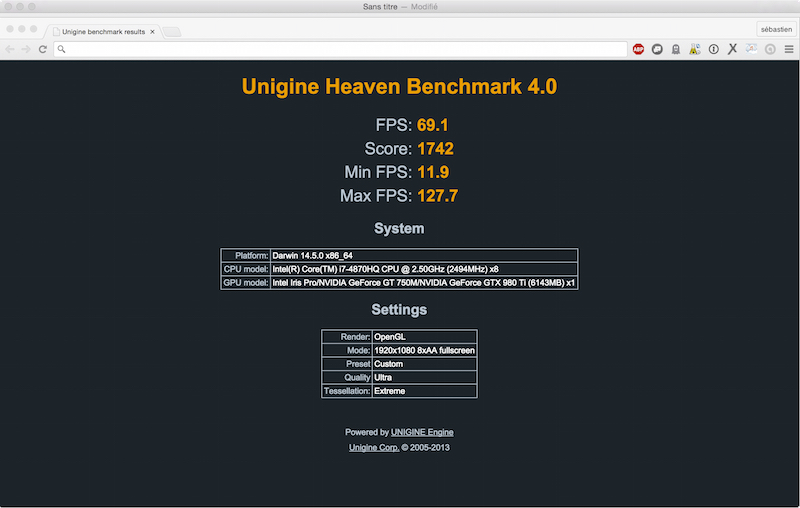This screenshot has height=508, width=800.
Task: Open the yellow flask extension icon
Action: point(695,49)
